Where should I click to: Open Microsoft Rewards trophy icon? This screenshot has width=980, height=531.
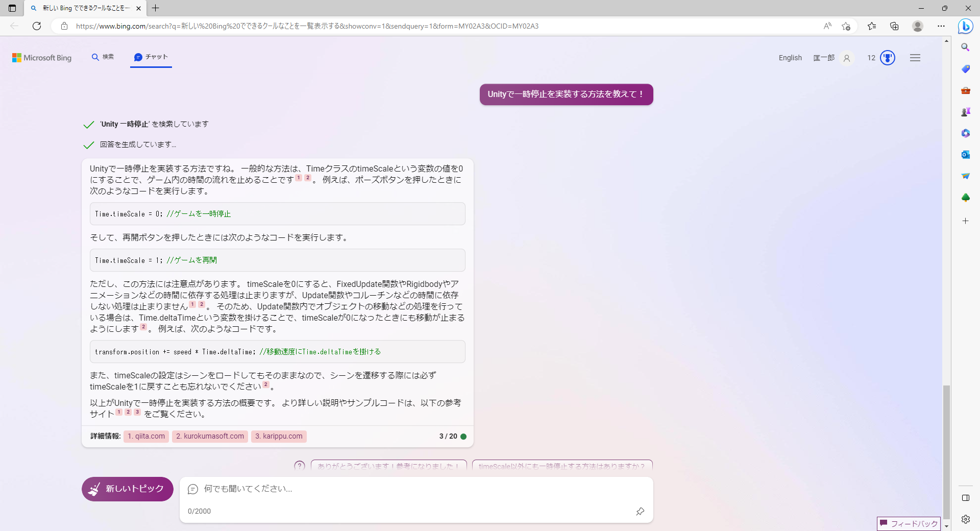[888, 58]
